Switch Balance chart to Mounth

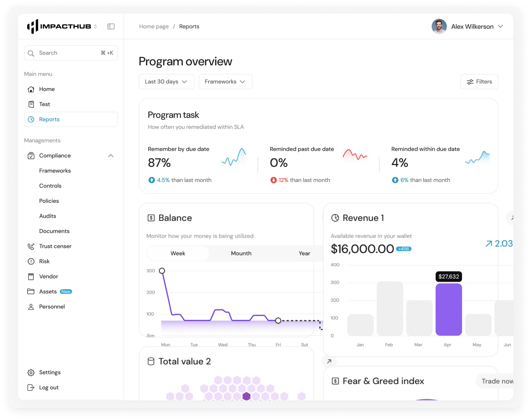(241, 253)
